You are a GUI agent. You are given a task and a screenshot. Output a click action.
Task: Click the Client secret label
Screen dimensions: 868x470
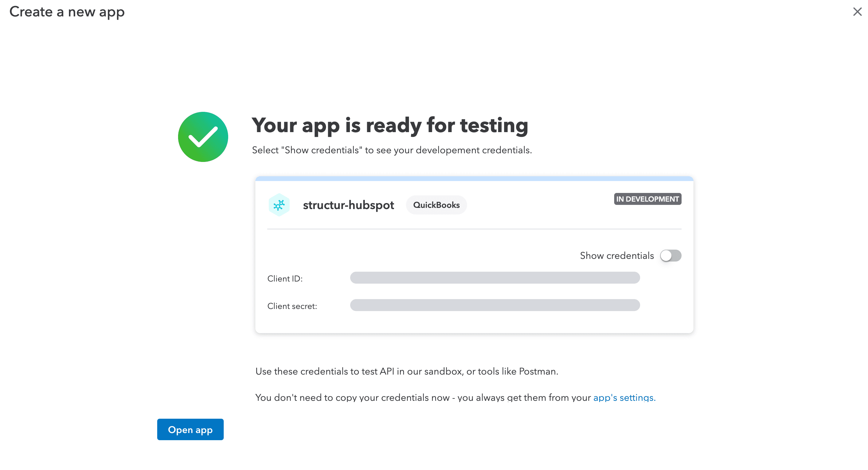pyautogui.click(x=292, y=306)
